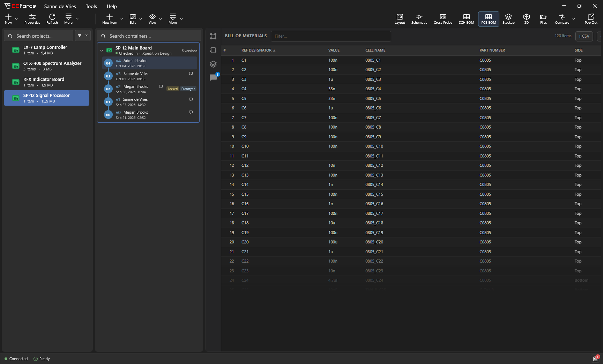Refresh the project list
The width and height of the screenshot is (603, 364).
coord(52,19)
